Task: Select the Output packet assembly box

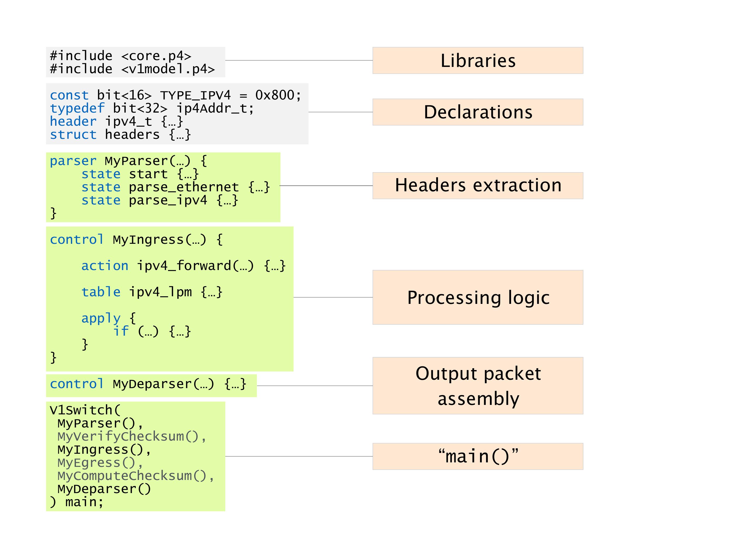Action: click(x=478, y=386)
